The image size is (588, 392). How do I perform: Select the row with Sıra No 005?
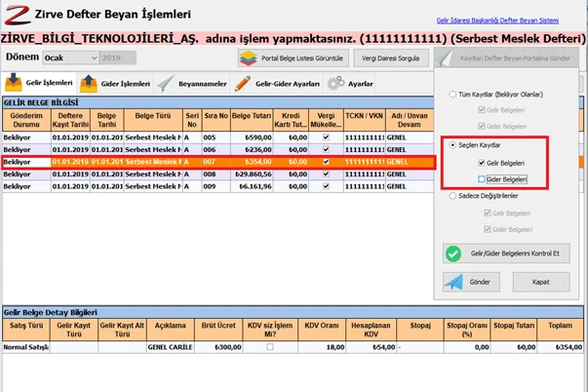coord(217,137)
